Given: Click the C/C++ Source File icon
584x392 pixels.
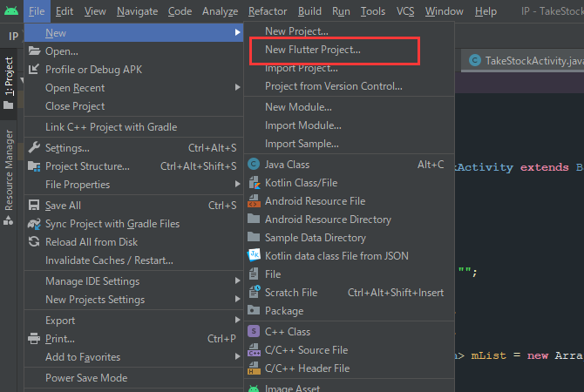Looking at the screenshot, I should tap(254, 349).
